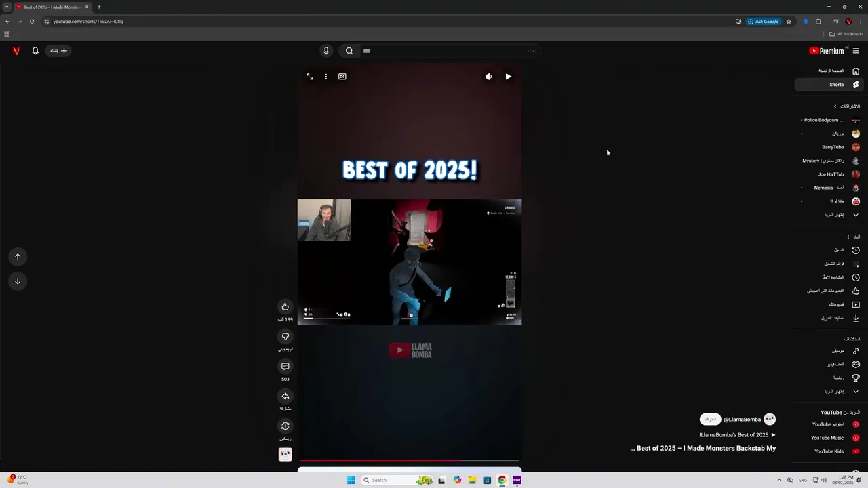Open the comments showing 503
Image resolution: width=868 pixels, height=488 pixels.
pos(285,367)
